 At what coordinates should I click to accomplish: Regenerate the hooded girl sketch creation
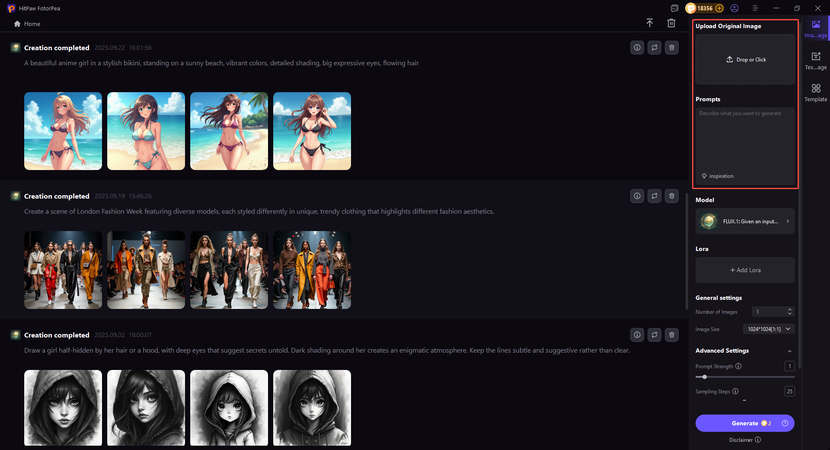point(654,335)
